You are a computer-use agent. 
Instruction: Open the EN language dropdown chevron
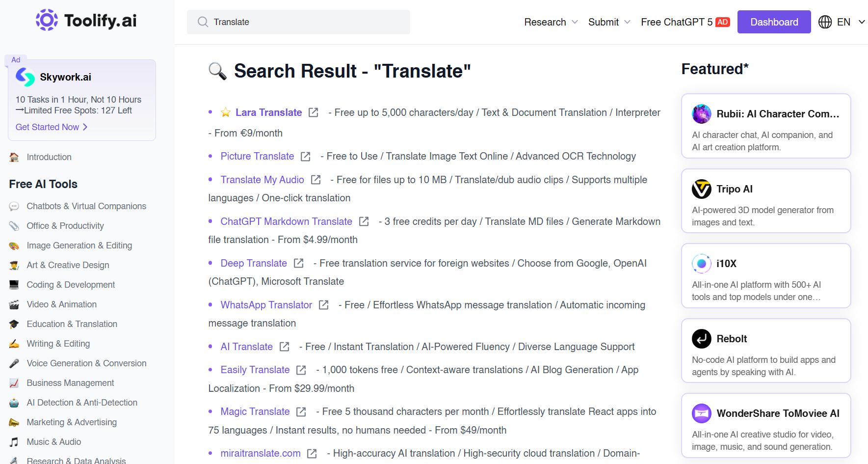pos(861,22)
